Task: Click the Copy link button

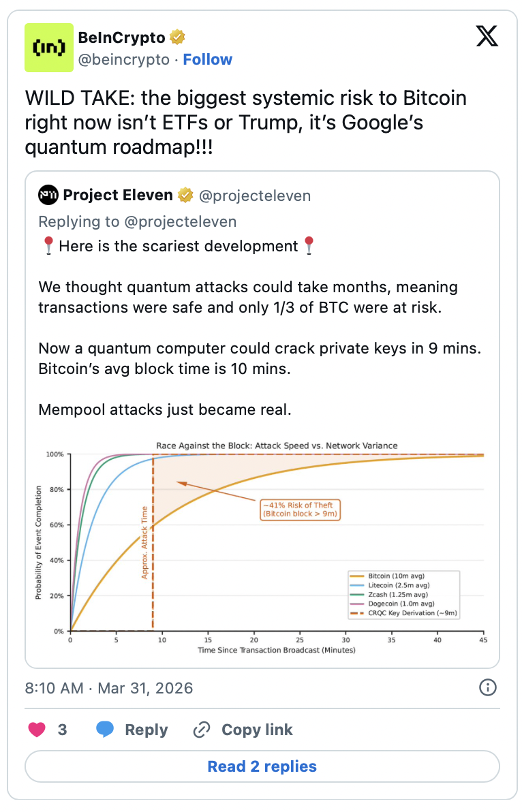Action: pos(257,730)
